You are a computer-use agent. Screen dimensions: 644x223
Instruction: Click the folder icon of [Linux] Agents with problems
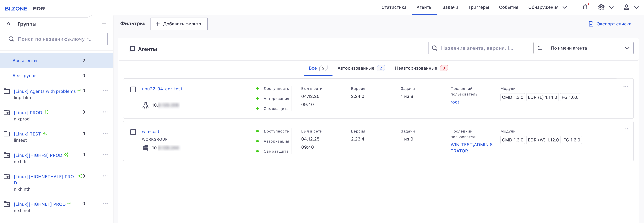click(7, 91)
